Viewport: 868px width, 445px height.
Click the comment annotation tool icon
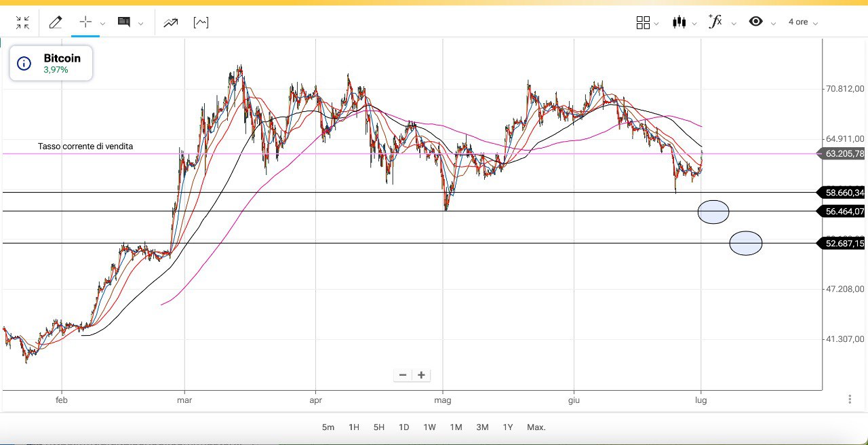click(124, 22)
